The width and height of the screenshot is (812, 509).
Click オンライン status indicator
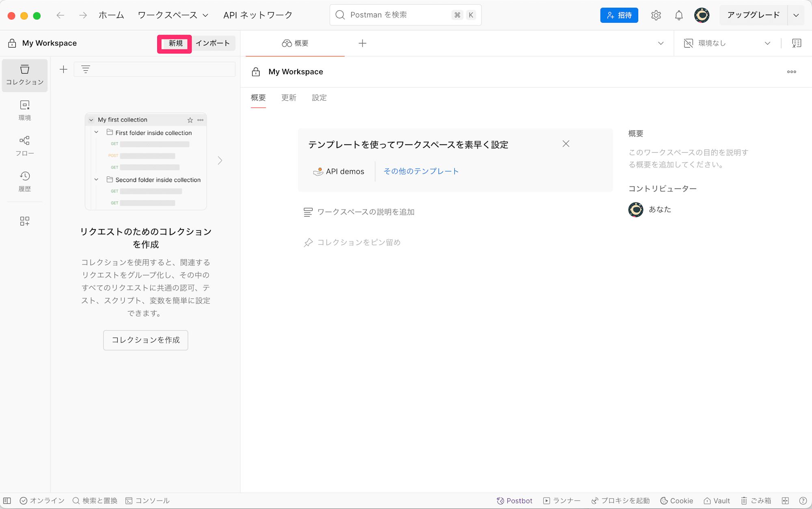click(x=42, y=500)
